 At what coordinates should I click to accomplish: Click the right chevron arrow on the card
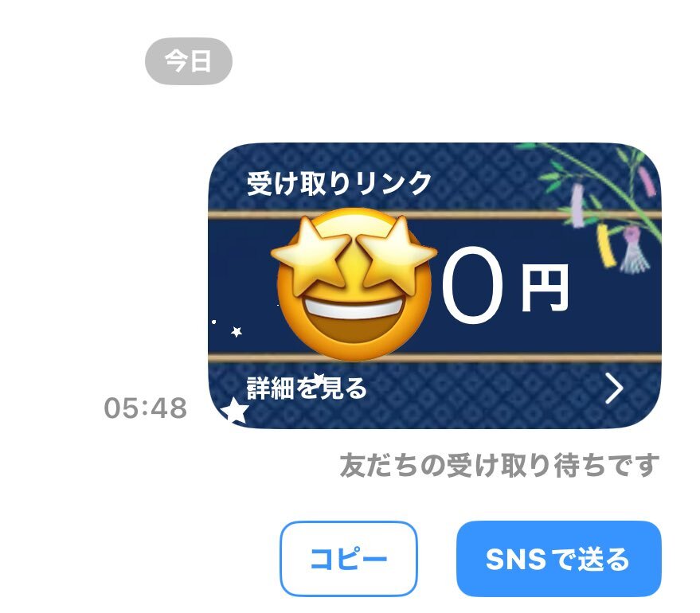[x=614, y=388]
